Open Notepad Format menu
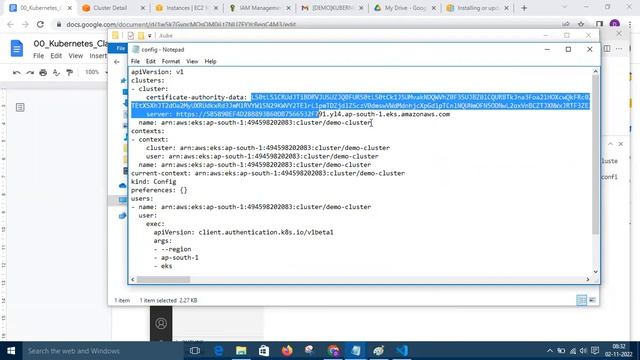The image size is (640, 360). [171, 61]
